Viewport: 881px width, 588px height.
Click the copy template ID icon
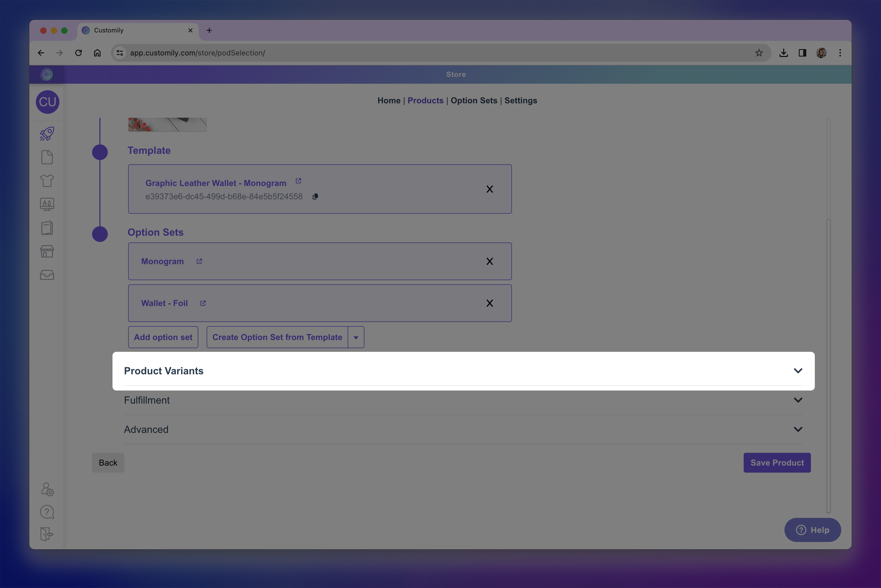tap(315, 196)
